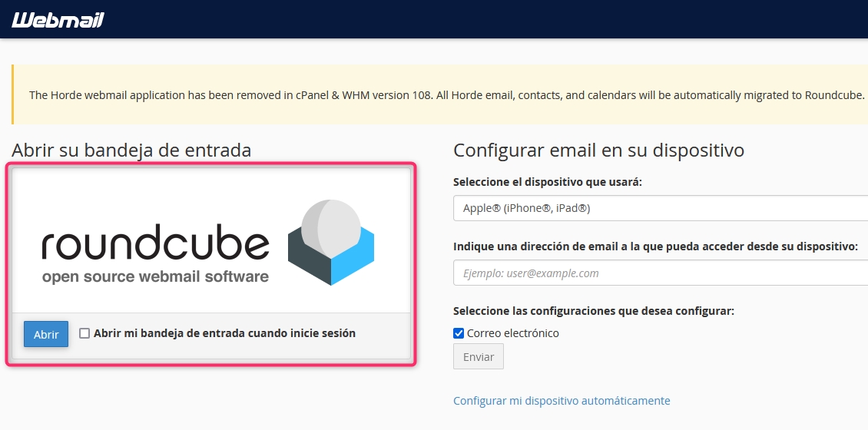Click the email address input field

(661, 273)
